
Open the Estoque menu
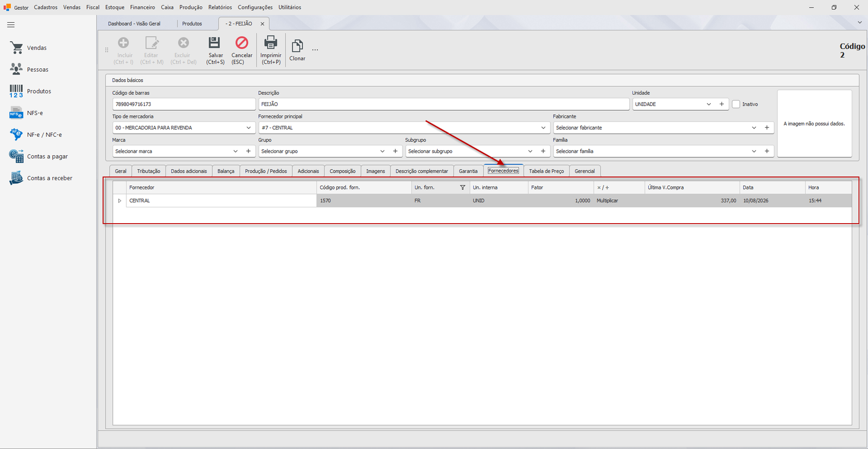pos(114,7)
